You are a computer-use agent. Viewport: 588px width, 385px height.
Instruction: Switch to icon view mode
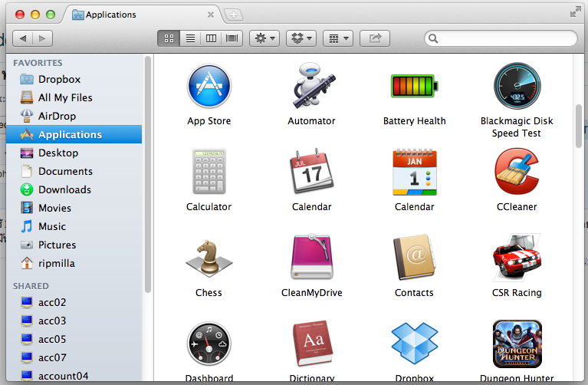tap(169, 38)
